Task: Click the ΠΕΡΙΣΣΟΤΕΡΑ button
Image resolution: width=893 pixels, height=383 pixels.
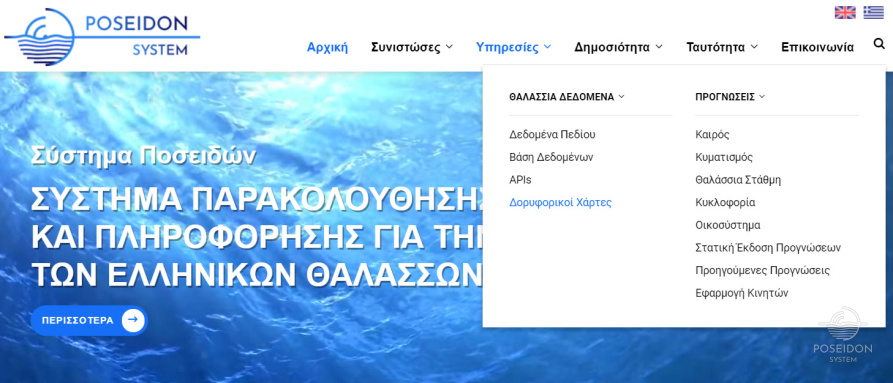Action: pos(89,320)
